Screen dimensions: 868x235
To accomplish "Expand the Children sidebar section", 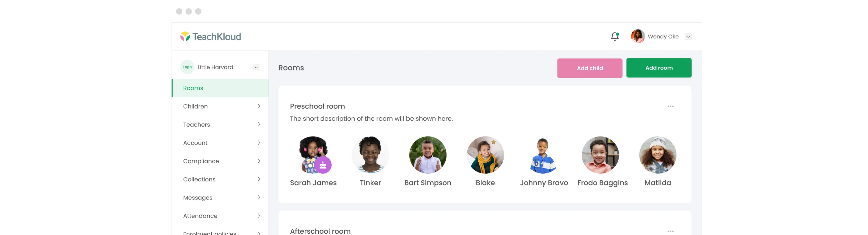I will (x=220, y=106).
